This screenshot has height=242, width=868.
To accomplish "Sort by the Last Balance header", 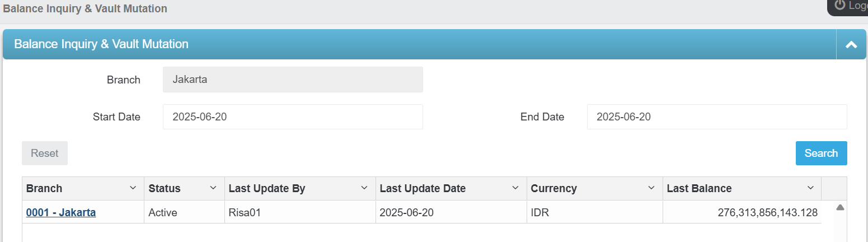I will click(x=700, y=189).
